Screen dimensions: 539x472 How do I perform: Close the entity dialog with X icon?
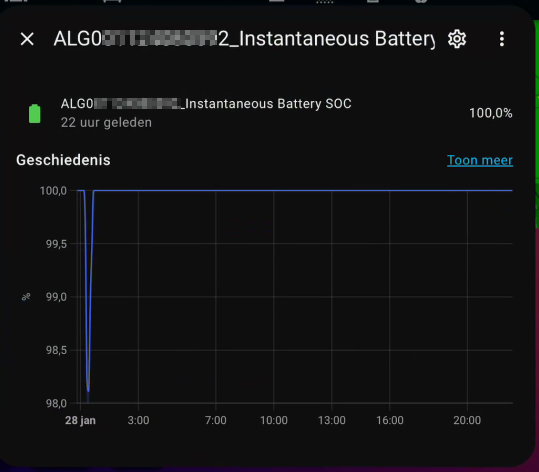[27, 39]
